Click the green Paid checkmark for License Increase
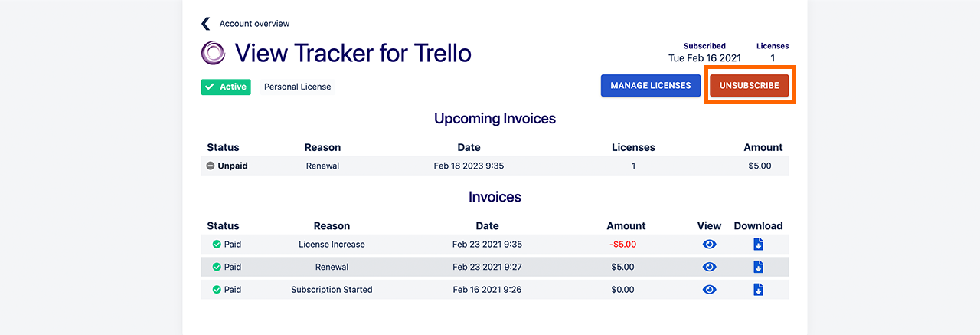Screen dimensions: 980x335 (217, 245)
